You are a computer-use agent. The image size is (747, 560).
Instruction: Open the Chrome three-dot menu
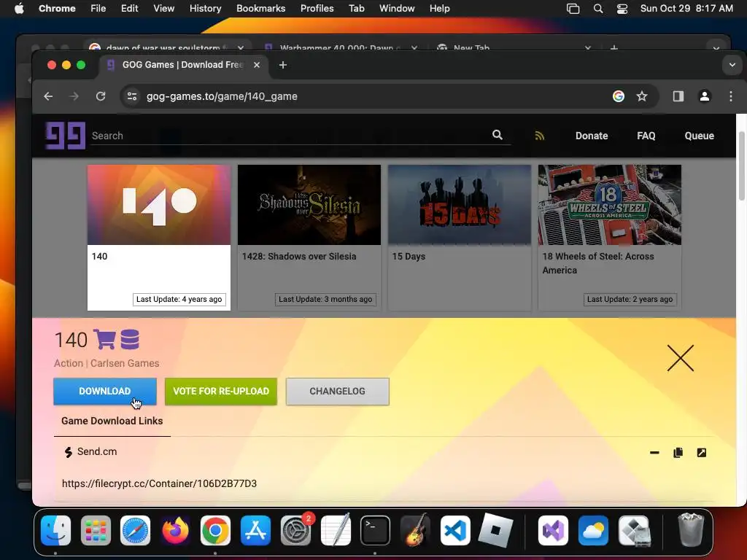[730, 96]
